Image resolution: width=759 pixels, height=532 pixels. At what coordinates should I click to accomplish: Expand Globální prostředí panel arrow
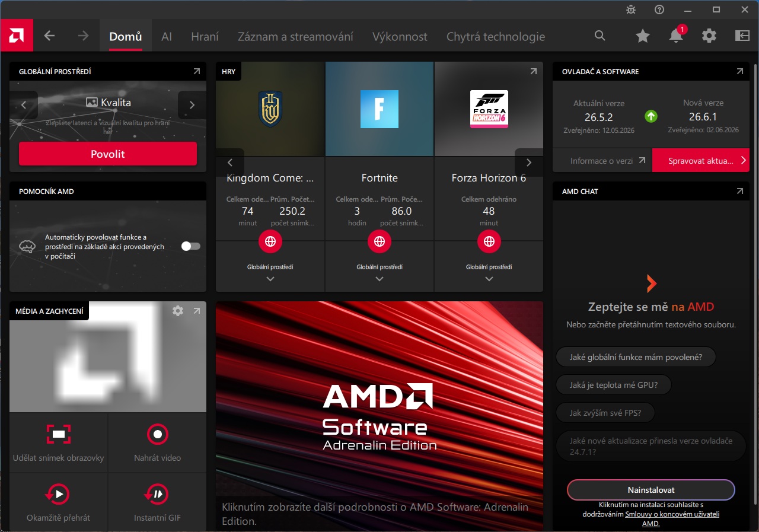coord(197,71)
